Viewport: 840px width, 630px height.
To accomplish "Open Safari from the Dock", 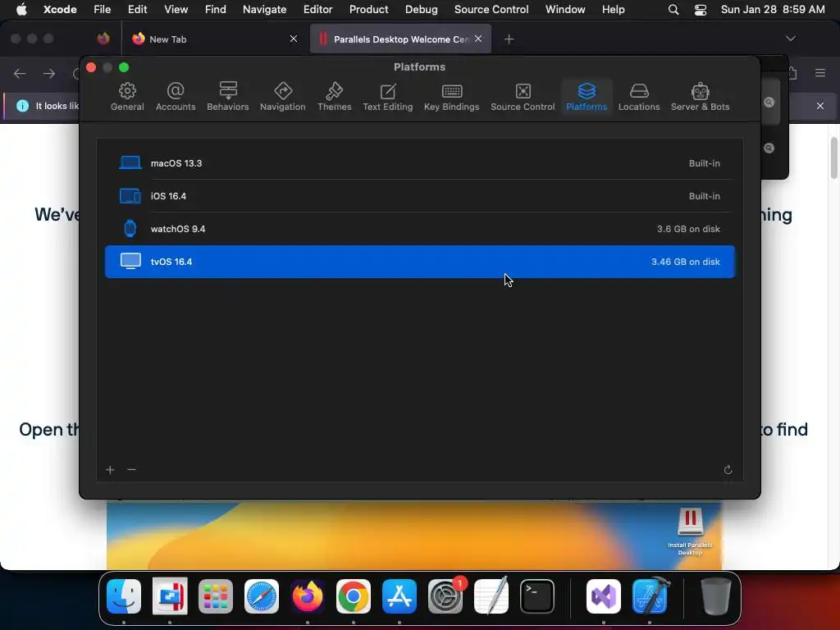I will 262,596.
